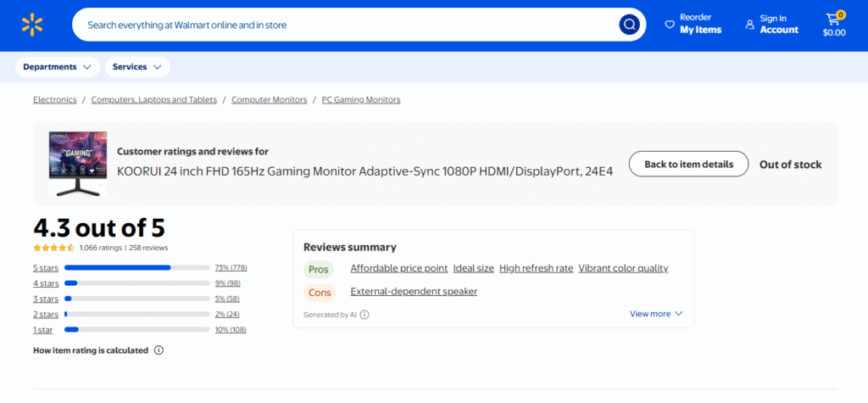Click the 5 stars rating bar
This screenshot has height=403, width=868.
coord(136,268)
